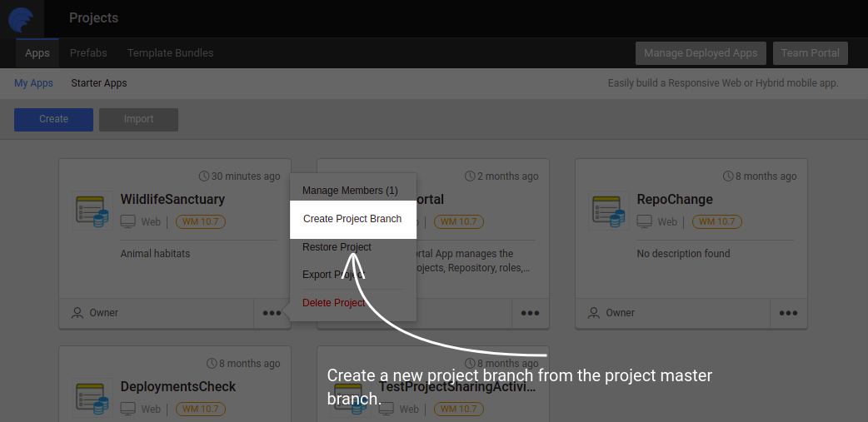Screen dimensions: 868x422
Task: Expand the three-dot menu on the middle project card
Action: click(530, 314)
